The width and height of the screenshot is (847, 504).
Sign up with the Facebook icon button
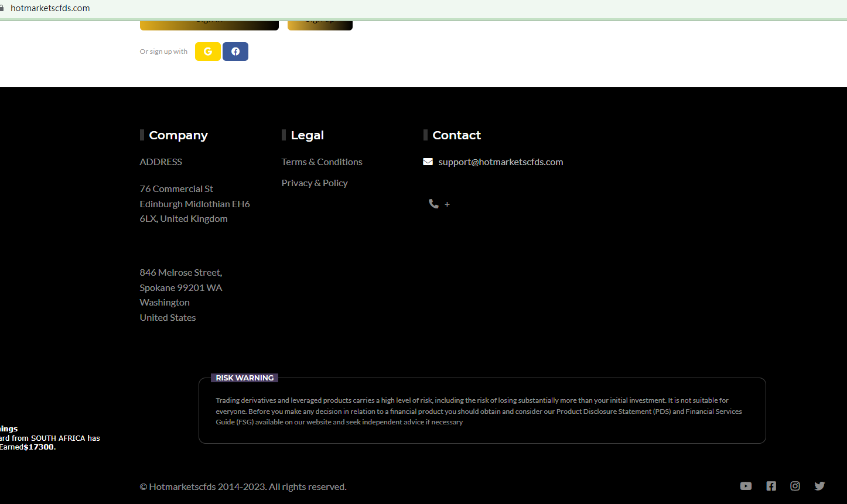point(235,52)
